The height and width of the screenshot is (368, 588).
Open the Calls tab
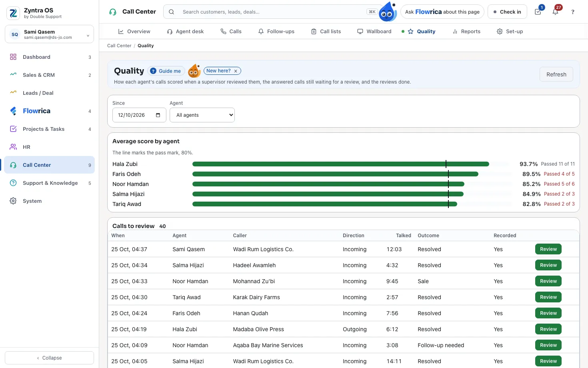click(231, 32)
